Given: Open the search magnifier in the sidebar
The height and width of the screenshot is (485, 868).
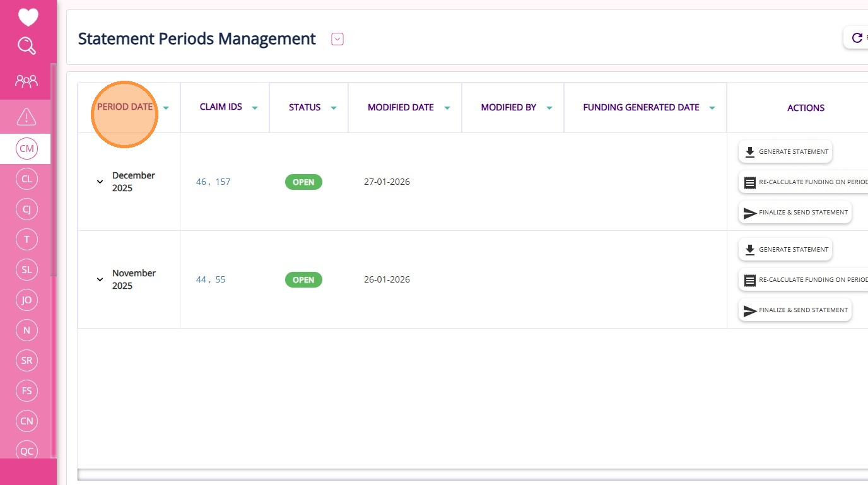Looking at the screenshot, I should 27,45.
